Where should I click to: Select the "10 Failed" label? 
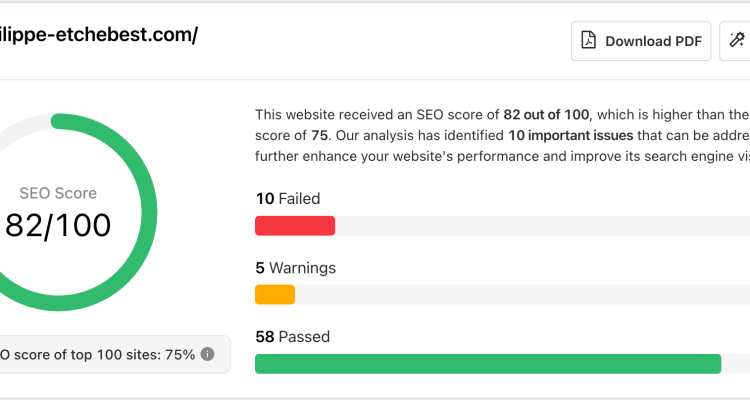(287, 199)
